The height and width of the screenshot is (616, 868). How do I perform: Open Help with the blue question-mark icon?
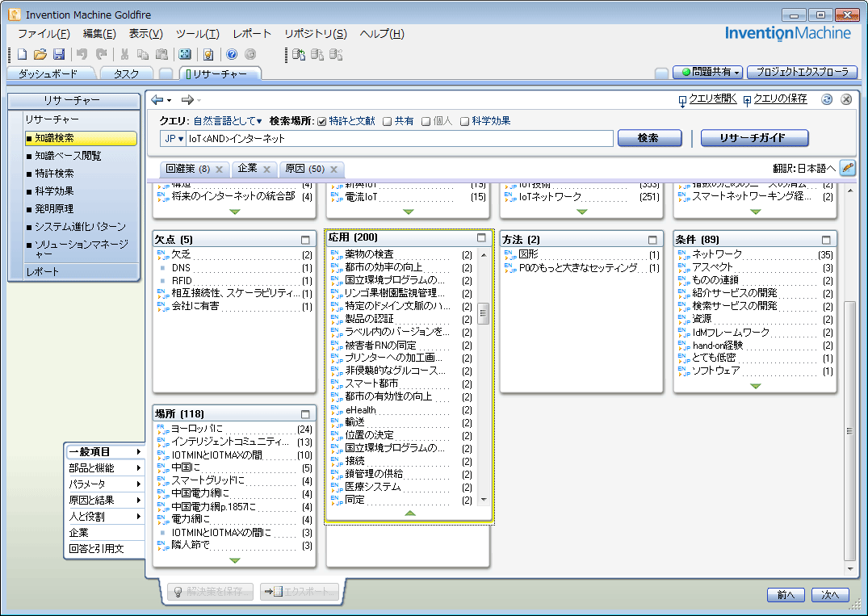point(232,54)
